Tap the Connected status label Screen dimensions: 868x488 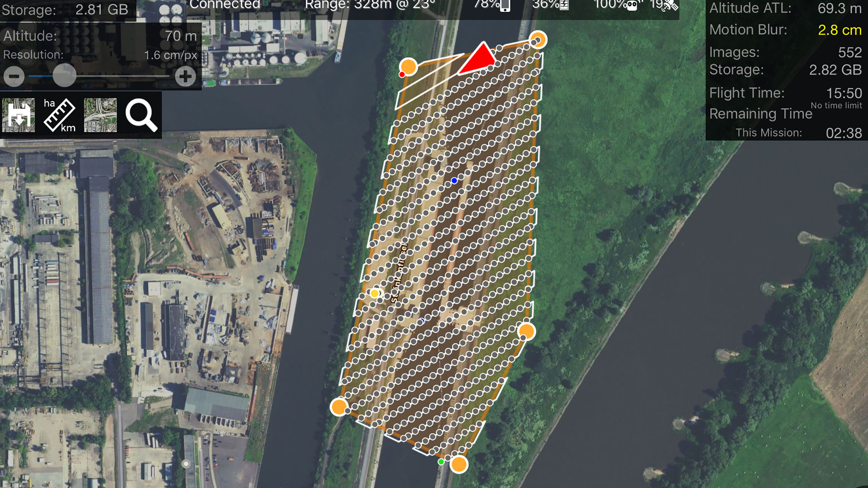tap(225, 5)
